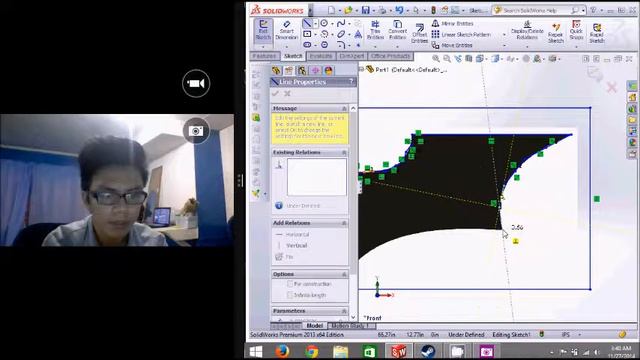The height and width of the screenshot is (360, 640).
Task: Switch to the Sketch tab
Action: [x=293, y=56]
